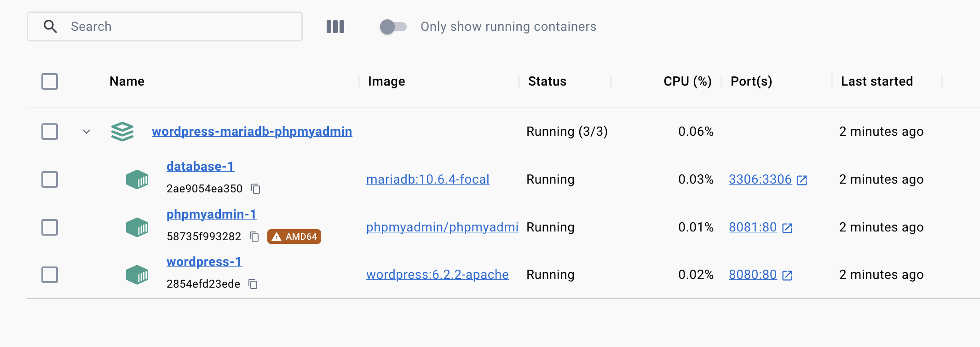Click container ID text 2854efd23ede
980x347 pixels.
203,284
